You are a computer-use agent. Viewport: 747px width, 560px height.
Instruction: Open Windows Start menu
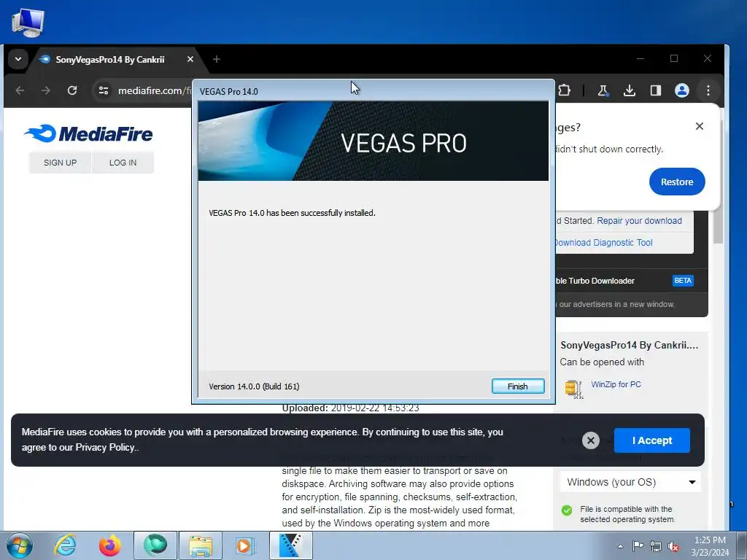coord(20,545)
